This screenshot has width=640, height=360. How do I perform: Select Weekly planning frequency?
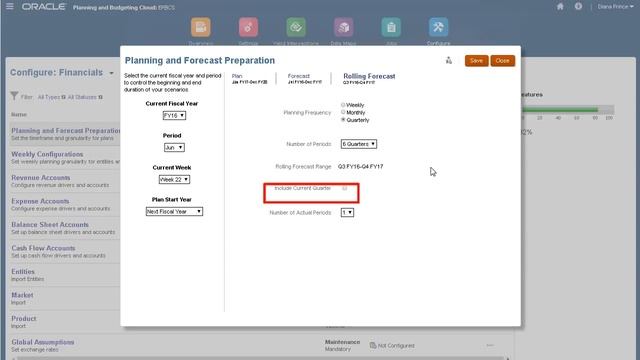(x=343, y=105)
